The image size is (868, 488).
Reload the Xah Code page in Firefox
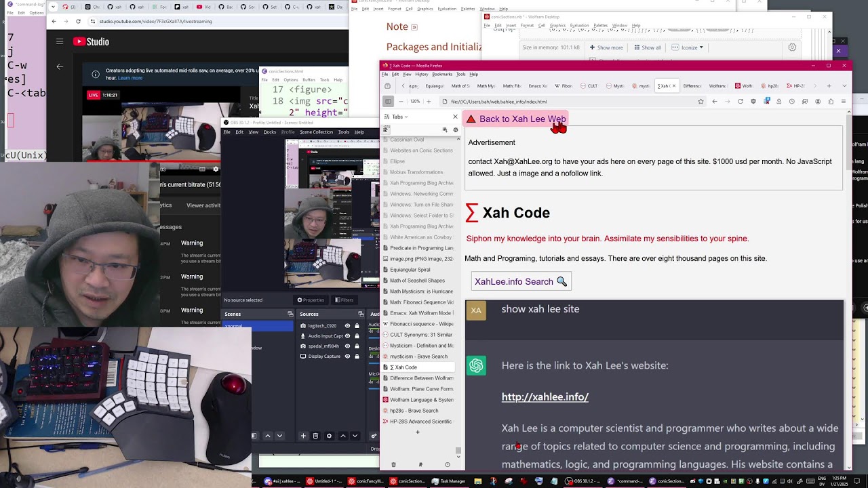[741, 102]
